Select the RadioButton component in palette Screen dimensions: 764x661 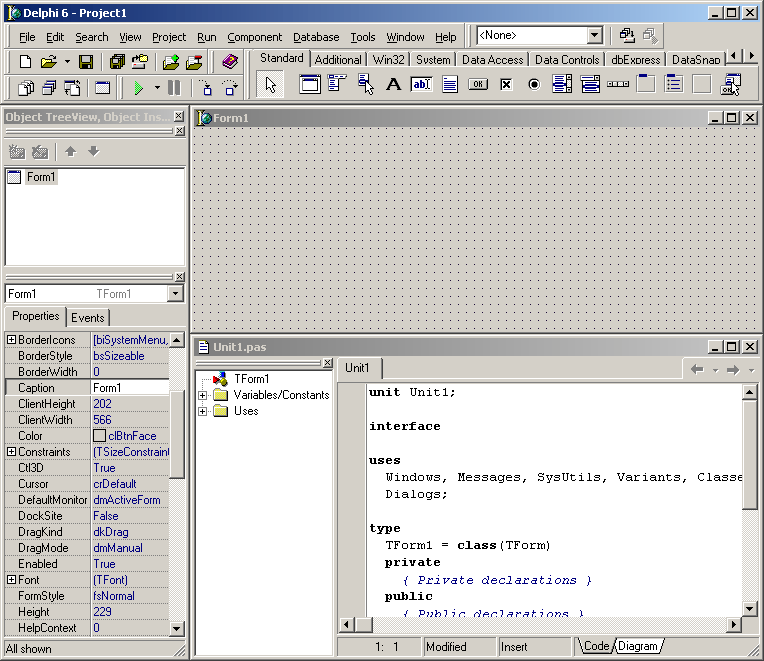point(534,84)
